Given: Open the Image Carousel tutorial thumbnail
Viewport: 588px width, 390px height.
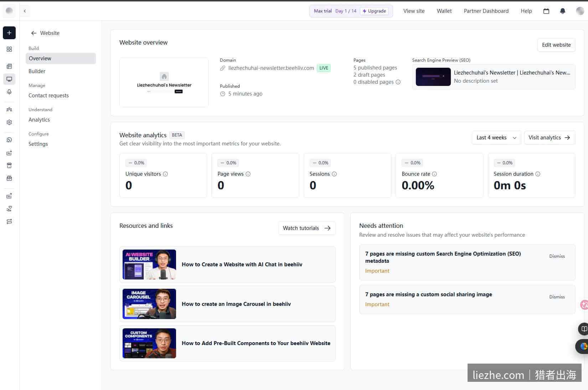Looking at the screenshot, I should click(149, 304).
